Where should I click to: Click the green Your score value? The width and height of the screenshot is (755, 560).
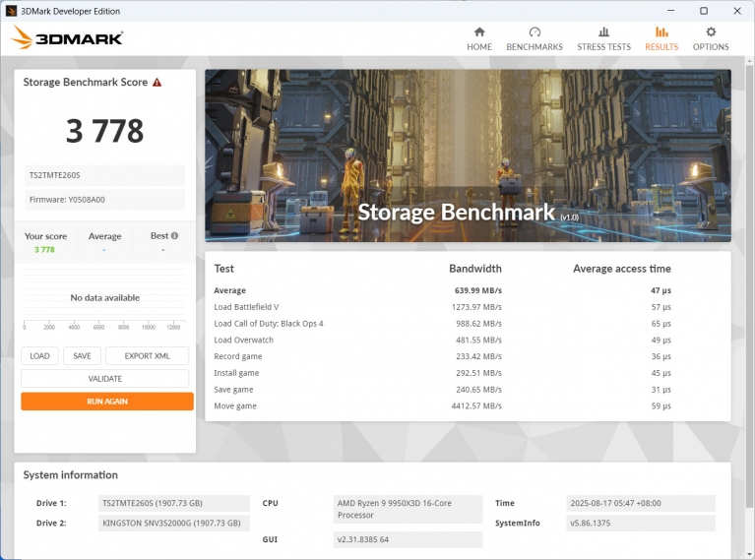44,249
